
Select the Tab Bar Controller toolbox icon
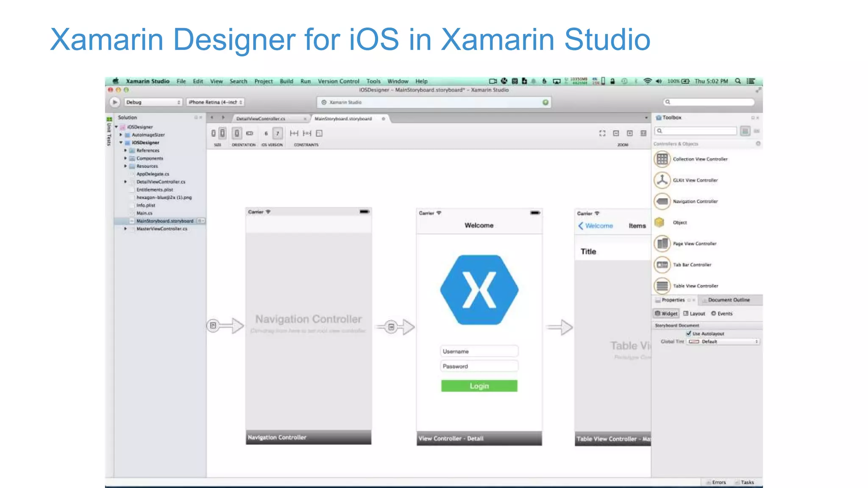pyautogui.click(x=662, y=265)
